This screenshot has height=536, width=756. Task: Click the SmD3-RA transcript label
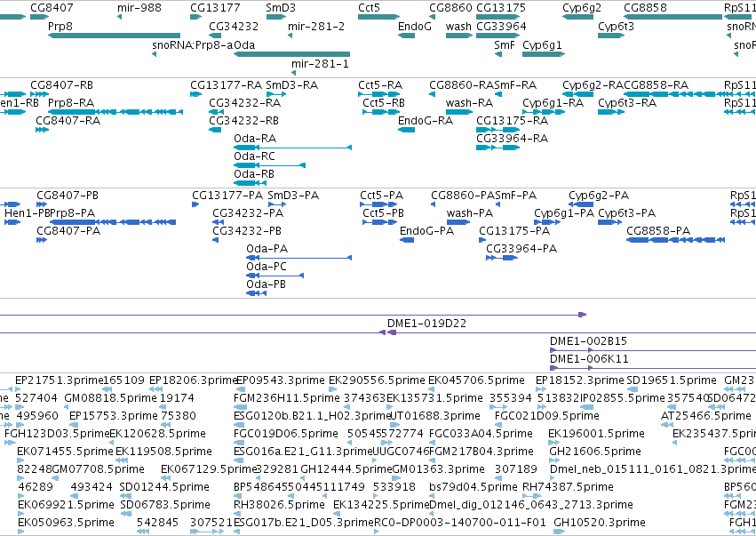(x=291, y=85)
